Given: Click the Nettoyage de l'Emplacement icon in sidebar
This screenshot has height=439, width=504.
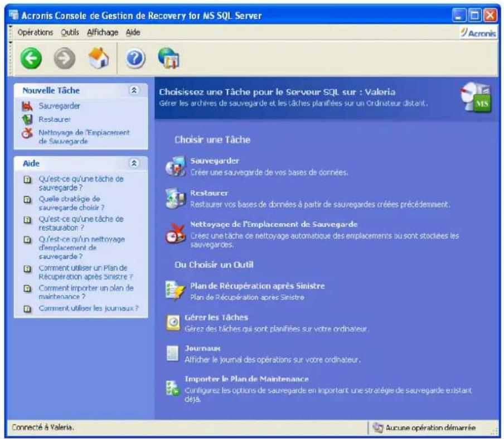Looking at the screenshot, I should tap(27, 133).
